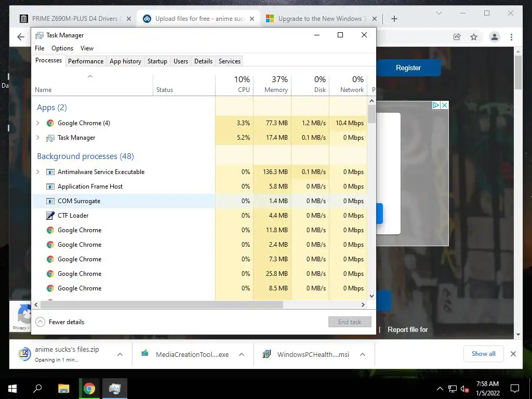Switch to the Users tab

point(180,61)
